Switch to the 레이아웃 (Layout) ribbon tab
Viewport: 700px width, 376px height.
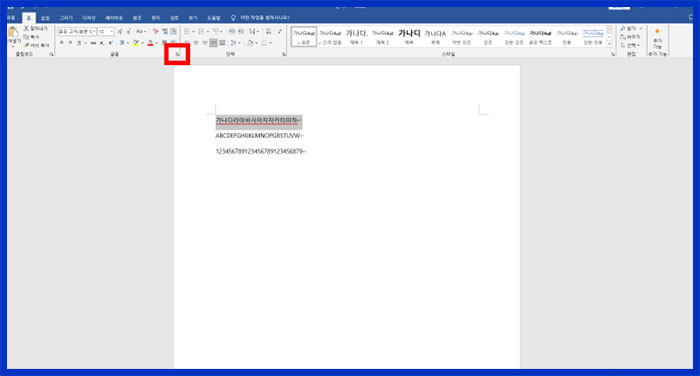[114, 18]
